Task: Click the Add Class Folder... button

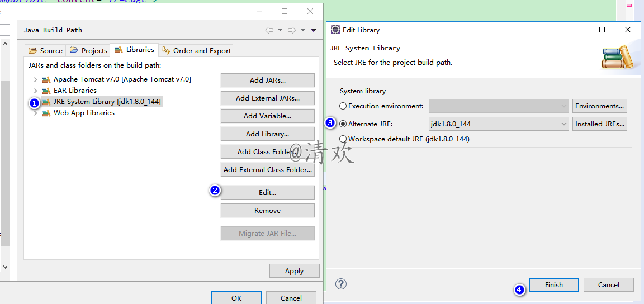Action: click(268, 151)
